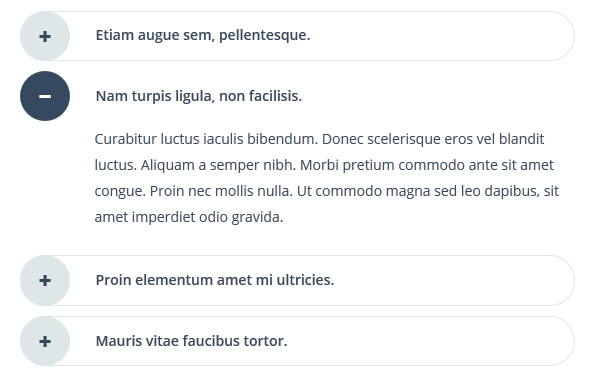Expand 'Proin elementum amet mi ultricies.' heading
Image resolution: width=591 pixels, height=371 pixels.
point(215,280)
